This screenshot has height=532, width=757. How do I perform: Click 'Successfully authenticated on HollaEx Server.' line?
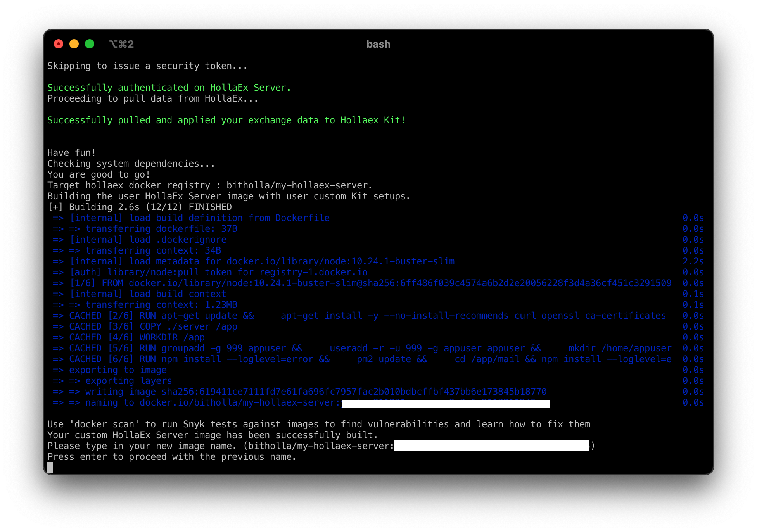169,88
